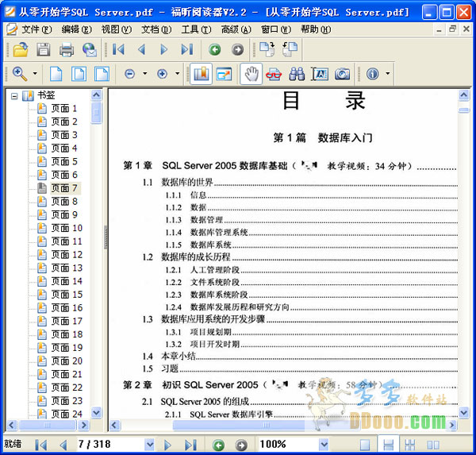
Task: Open dropdown arrow beside information icon
Action: (x=388, y=74)
